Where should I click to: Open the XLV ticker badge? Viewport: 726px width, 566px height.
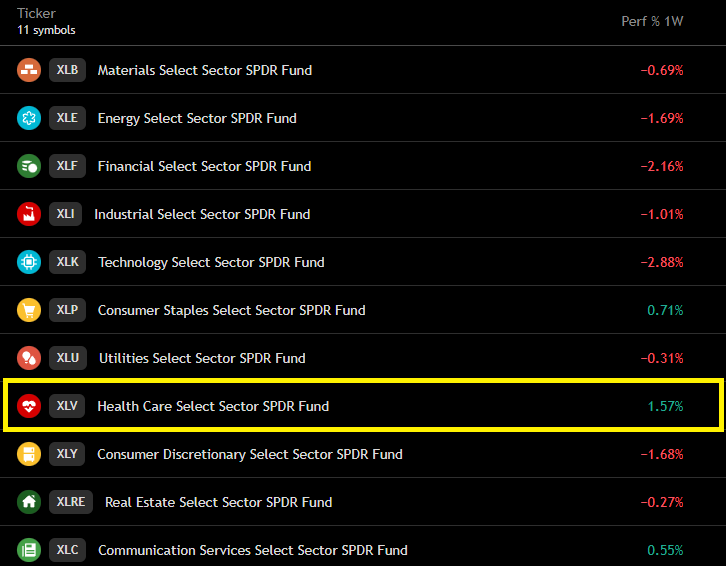[x=67, y=406]
